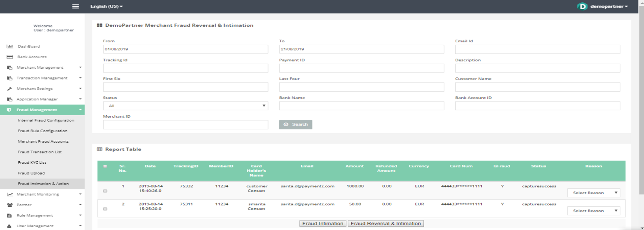Click the DashBoard chart icon
This screenshot has height=230, width=644.
(10, 46)
